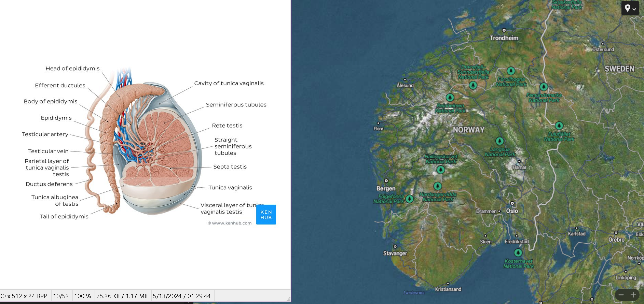This screenshot has width=644, height=304.
Task: Click the www.kenhub.com copyright link text
Action: point(230,223)
